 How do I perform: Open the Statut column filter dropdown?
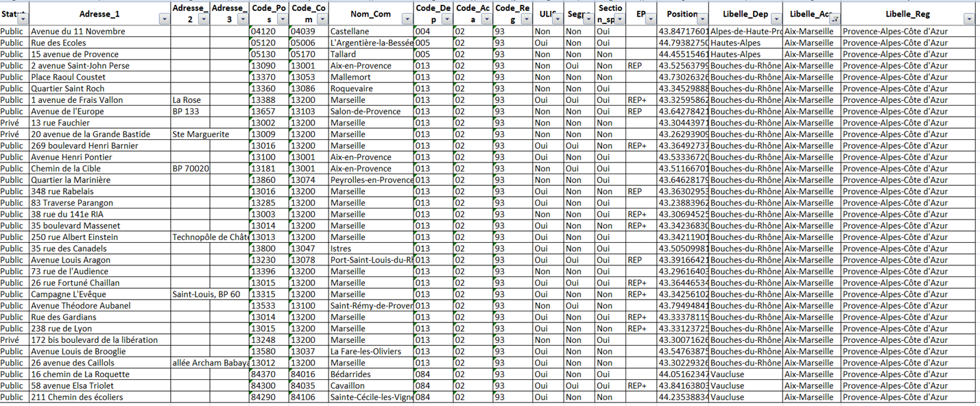pos(23,20)
